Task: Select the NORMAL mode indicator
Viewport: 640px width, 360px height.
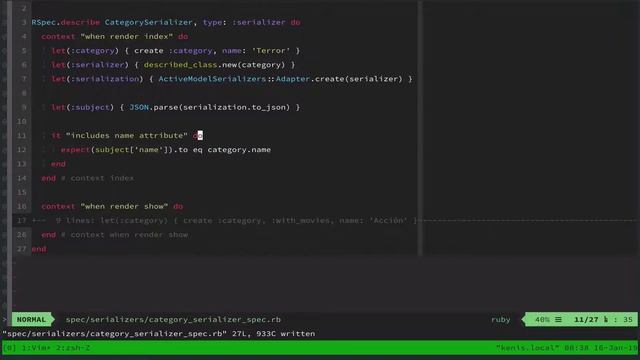Action: (31, 319)
